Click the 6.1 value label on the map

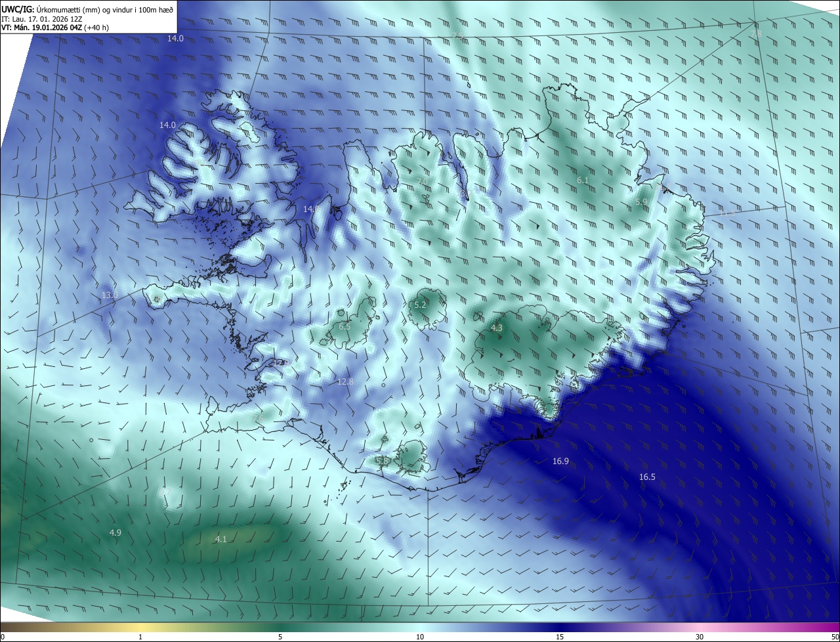tap(583, 181)
